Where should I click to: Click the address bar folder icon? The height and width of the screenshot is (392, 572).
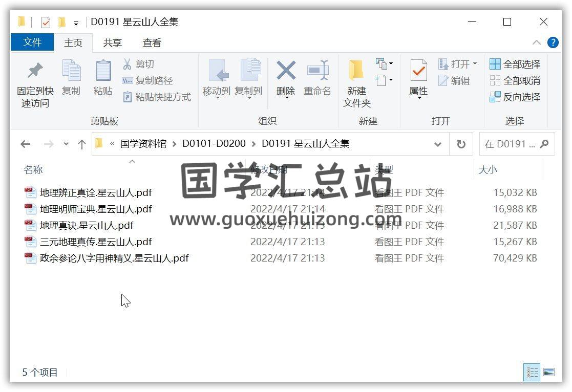click(99, 144)
